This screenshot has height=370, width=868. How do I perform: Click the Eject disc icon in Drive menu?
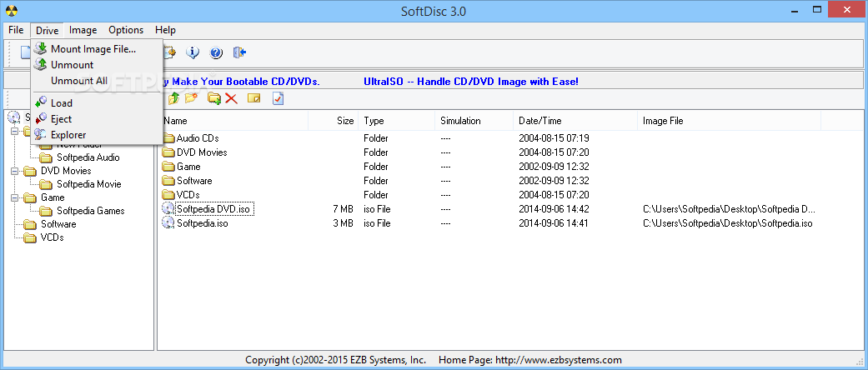pos(40,119)
